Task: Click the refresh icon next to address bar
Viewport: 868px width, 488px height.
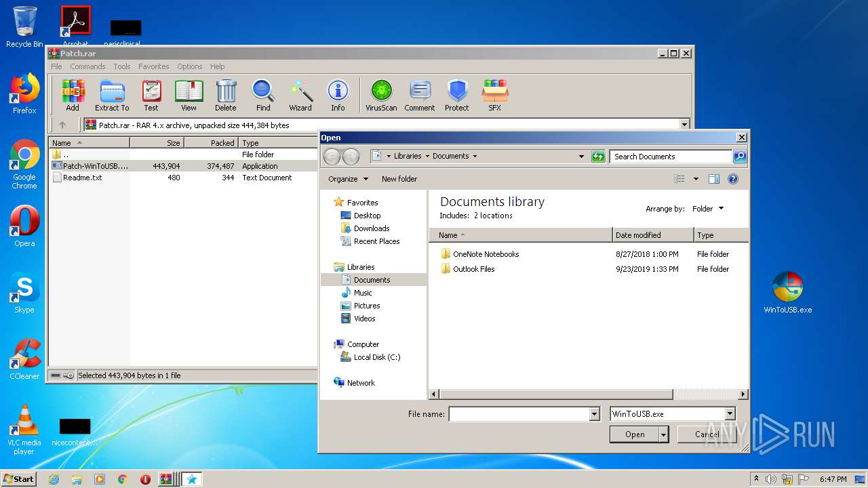Action: [x=597, y=157]
